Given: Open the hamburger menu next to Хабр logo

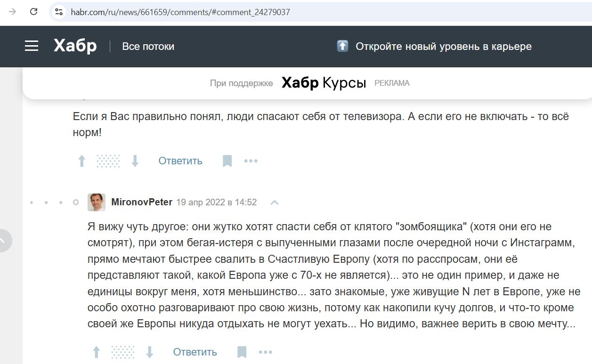Looking at the screenshot, I should tap(31, 46).
